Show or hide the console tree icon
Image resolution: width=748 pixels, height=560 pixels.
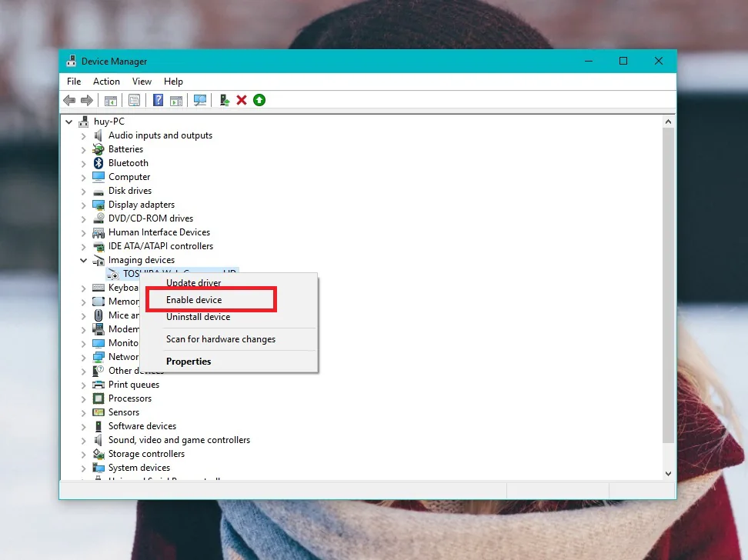pos(111,100)
